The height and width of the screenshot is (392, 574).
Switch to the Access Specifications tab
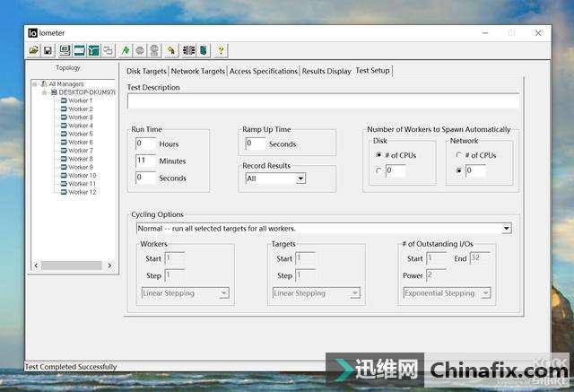pos(263,71)
